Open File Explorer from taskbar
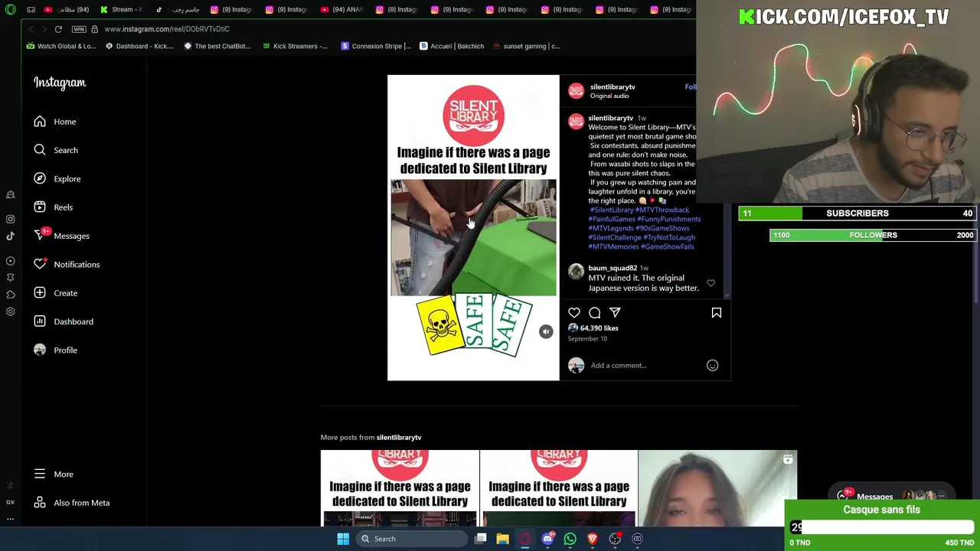 (x=502, y=539)
